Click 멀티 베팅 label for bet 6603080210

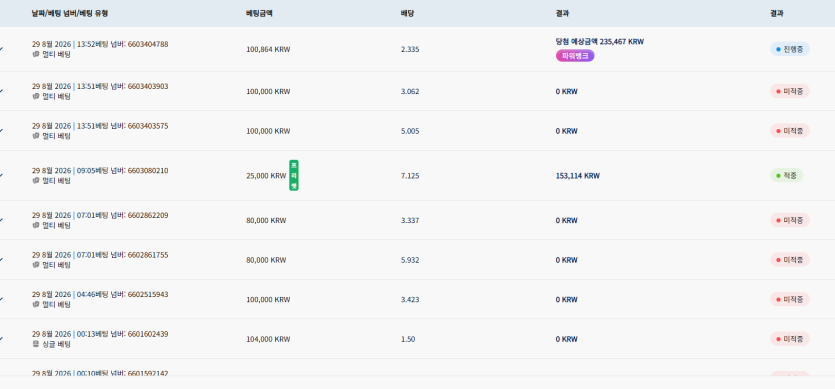pyautogui.click(x=56, y=181)
